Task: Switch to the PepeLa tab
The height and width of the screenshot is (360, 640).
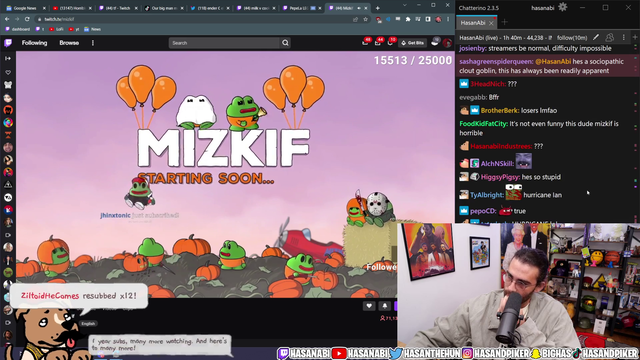Action: 301,8
